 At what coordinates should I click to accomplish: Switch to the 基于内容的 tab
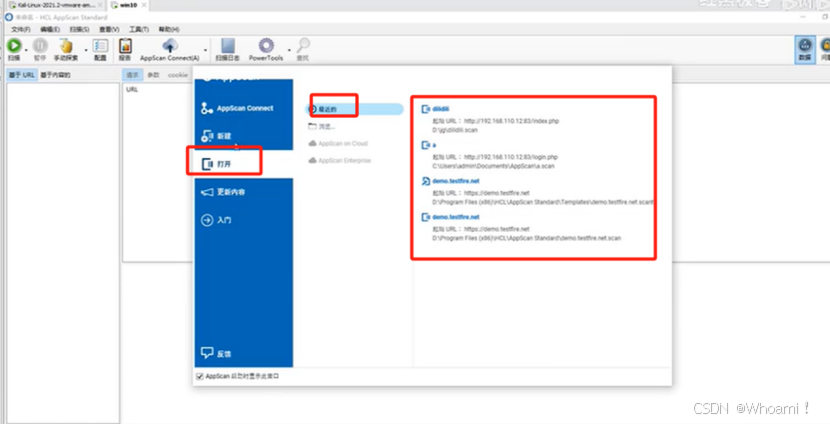pyautogui.click(x=55, y=75)
